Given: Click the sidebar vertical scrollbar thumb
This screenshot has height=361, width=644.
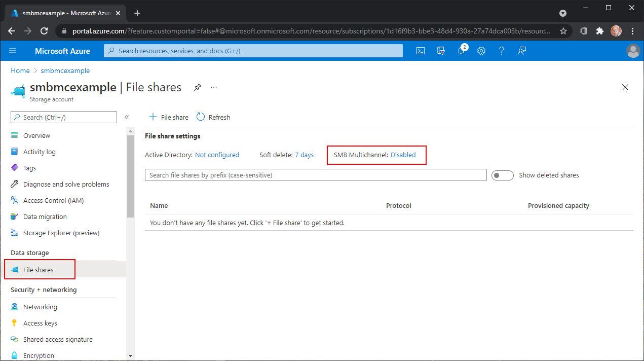Looking at the screenshot, I should (130, 176).
